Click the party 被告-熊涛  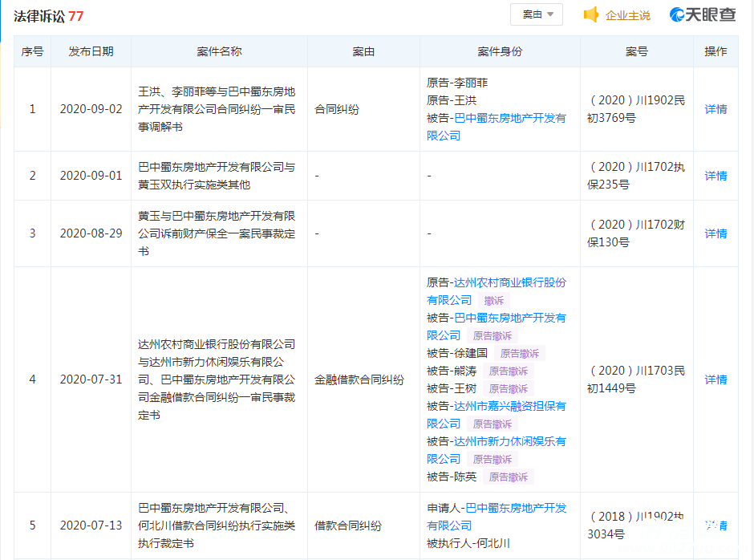[452, 371]
